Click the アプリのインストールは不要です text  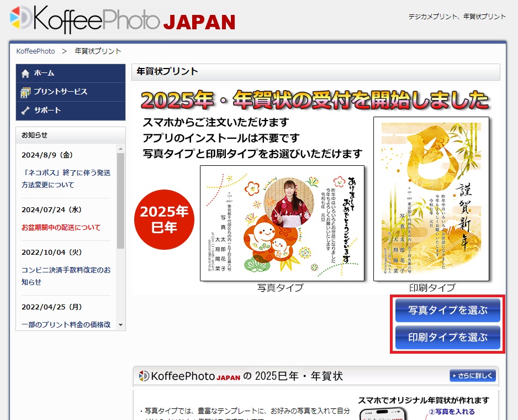pos(221,138)
